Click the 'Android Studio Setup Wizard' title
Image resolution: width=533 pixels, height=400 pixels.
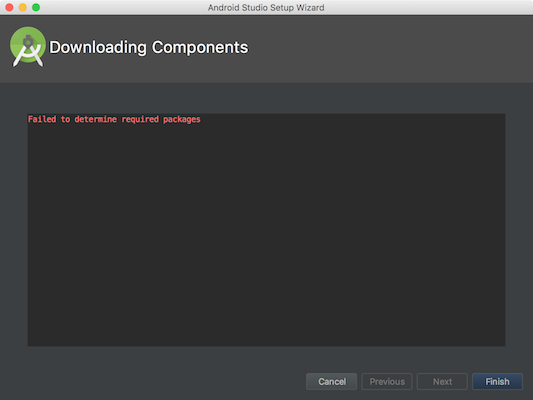tap(266, 7)
